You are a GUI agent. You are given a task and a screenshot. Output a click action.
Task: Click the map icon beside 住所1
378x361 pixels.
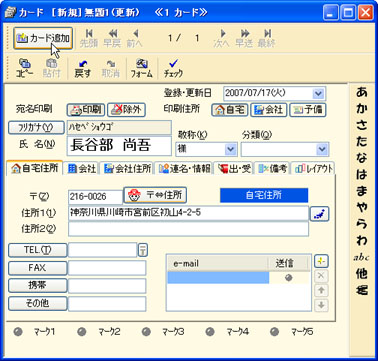[x=320, y=214]
